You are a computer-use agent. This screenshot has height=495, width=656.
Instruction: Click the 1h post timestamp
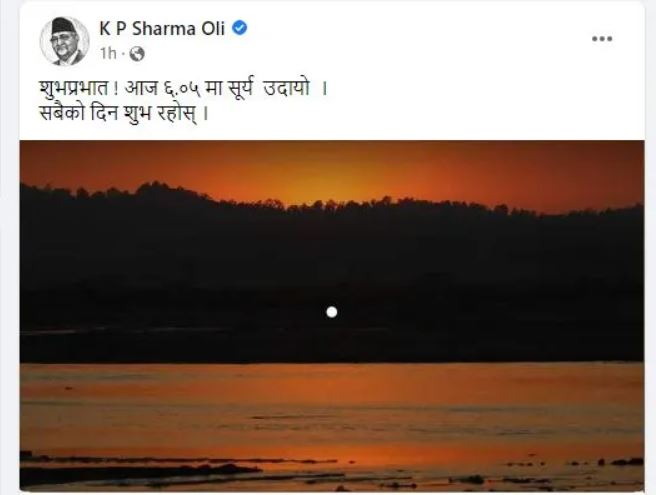(108, 54)
